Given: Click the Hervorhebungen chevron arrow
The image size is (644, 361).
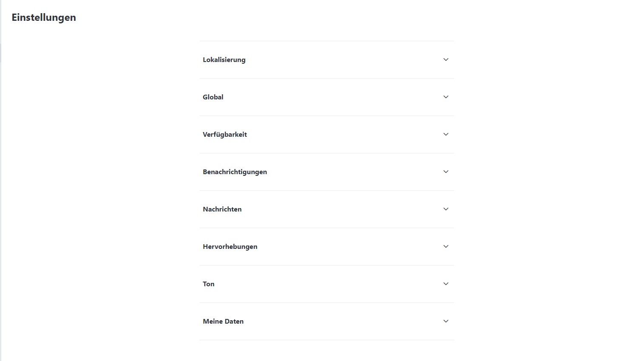Looking at the screenshot, I should tap(446, 246).
